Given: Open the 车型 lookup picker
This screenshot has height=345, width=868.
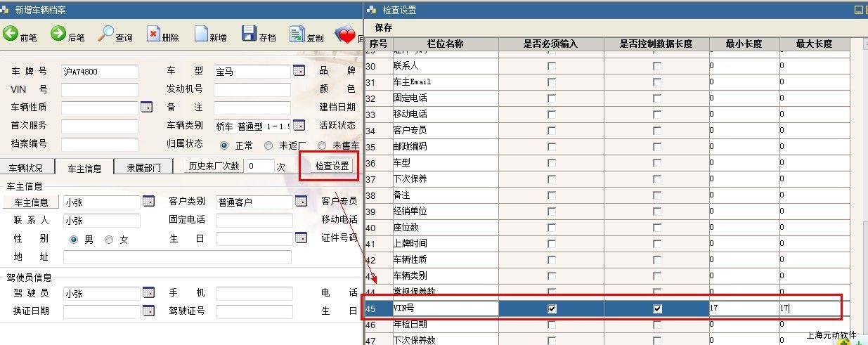Looking at the screenshot, I should (299, 71).
